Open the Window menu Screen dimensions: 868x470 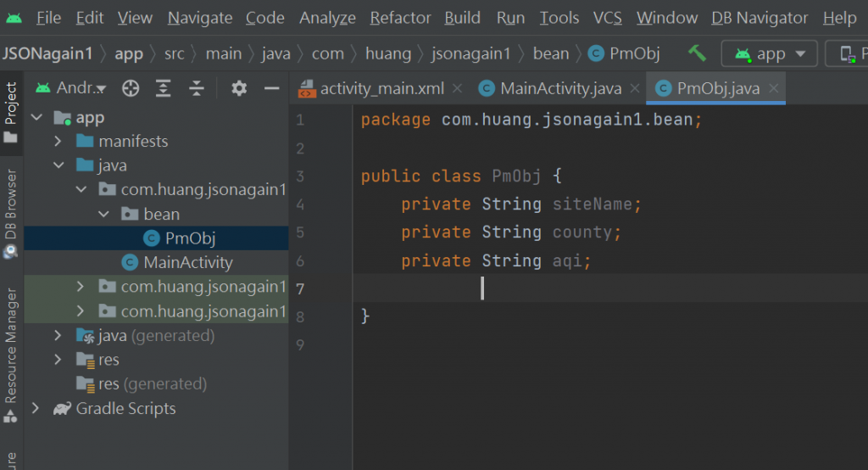667,19
